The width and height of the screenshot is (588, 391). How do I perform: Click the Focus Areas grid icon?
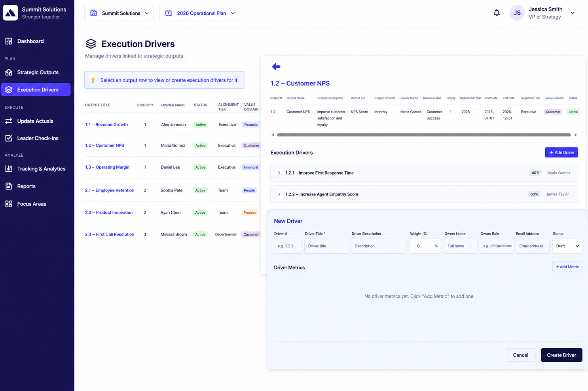click(9, 204)
